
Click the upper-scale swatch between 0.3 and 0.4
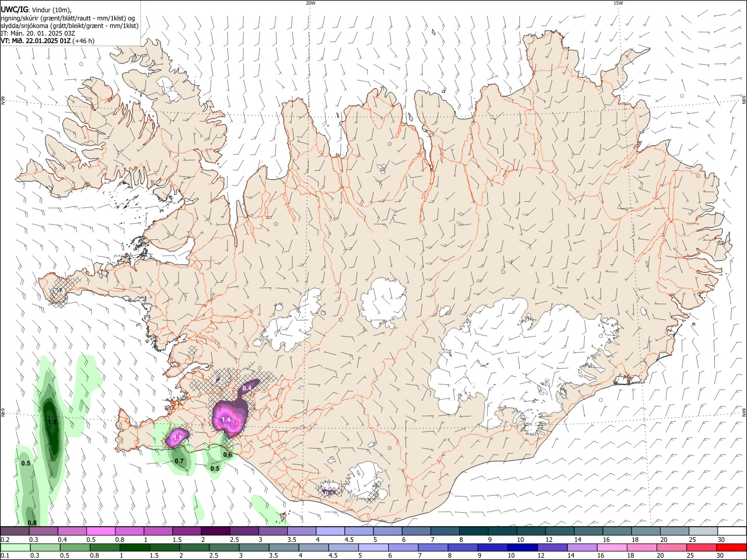43,531
